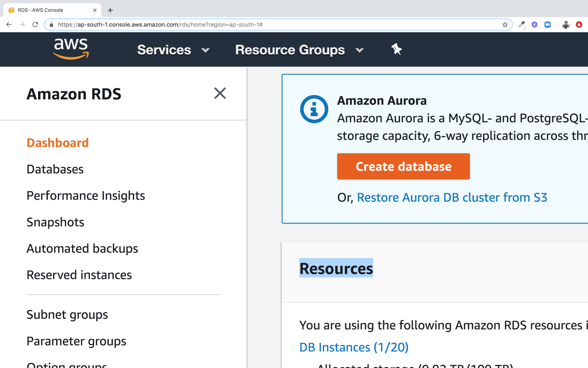Open the Chrome profile avatar
The width and height of the screenshot is (588, 368).
pos(566,25)
